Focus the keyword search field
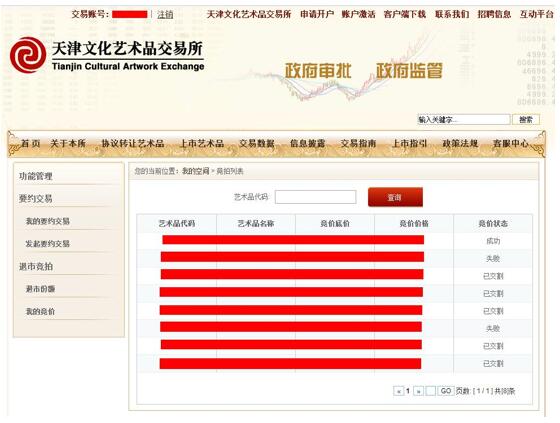560x423 pixels. (x=464, y=120)
